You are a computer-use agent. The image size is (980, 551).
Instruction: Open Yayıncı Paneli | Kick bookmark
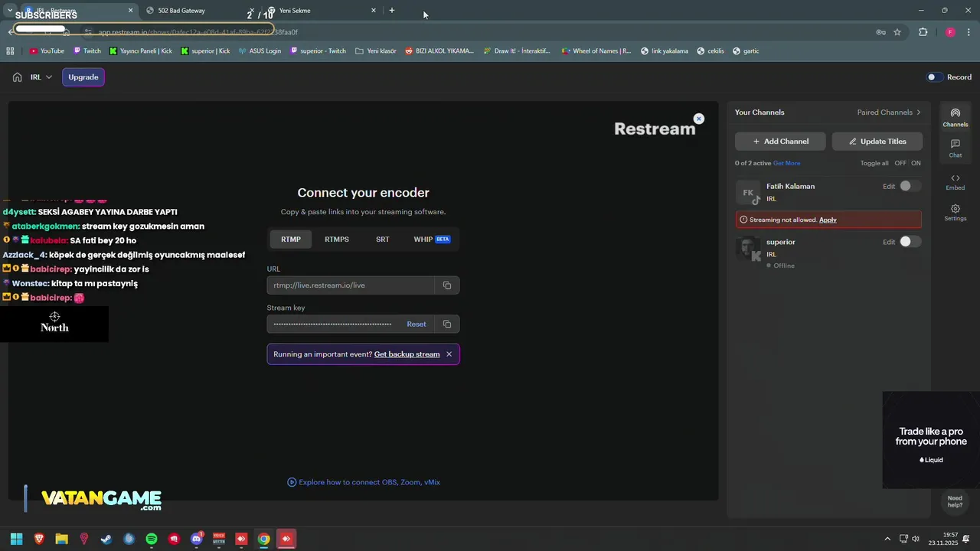pyautogui.click(x=140, y=51)
